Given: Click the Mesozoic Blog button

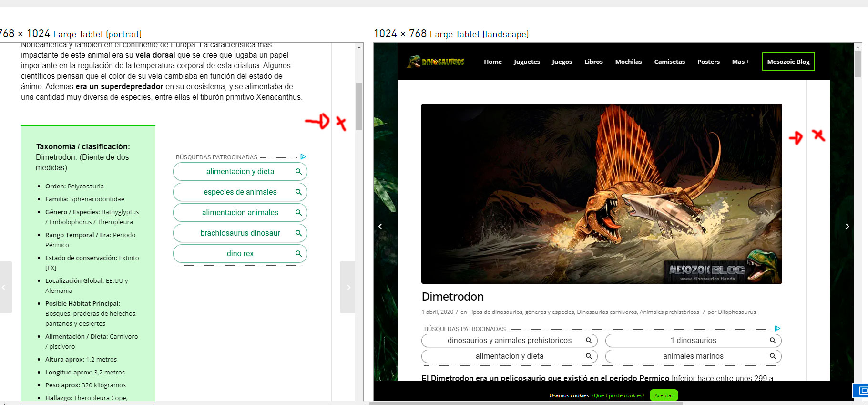Looking at the screenshot, I should coord(788,62).
